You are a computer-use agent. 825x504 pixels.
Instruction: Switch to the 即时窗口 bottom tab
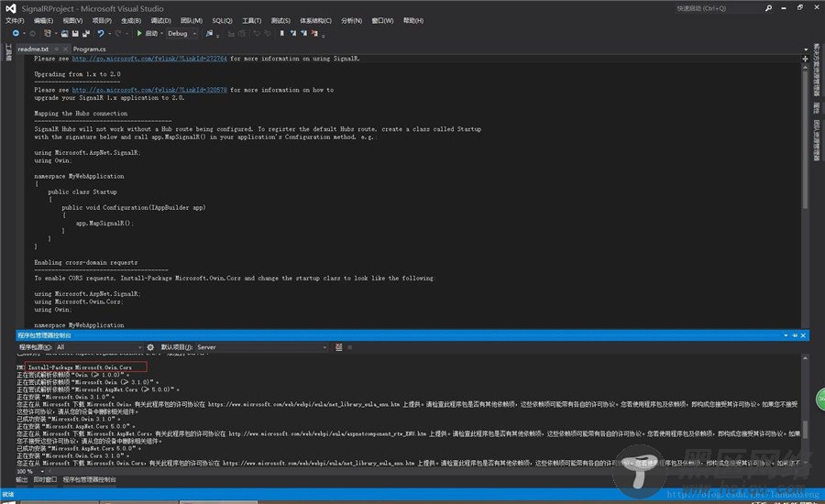point(45,479)
